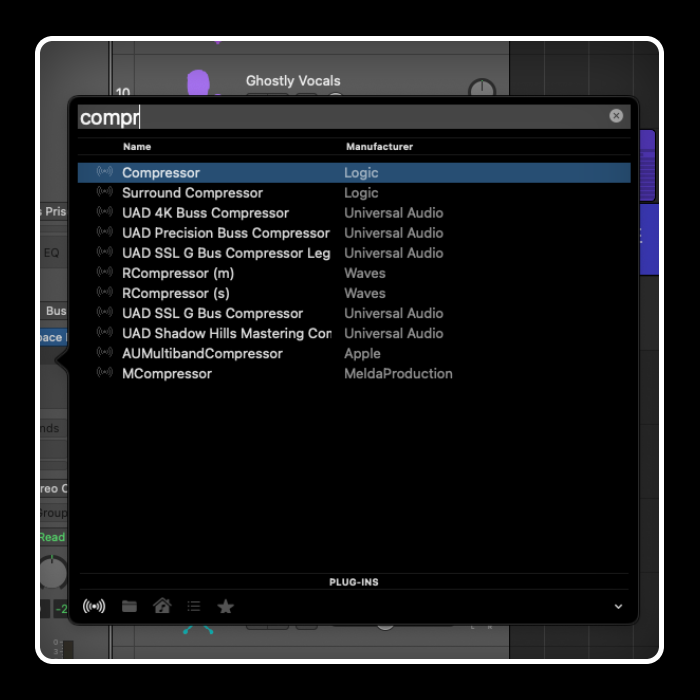
Task: Show the plug-ins category in bottom bar
Action: pyautogui.click(x=94, y=606)
